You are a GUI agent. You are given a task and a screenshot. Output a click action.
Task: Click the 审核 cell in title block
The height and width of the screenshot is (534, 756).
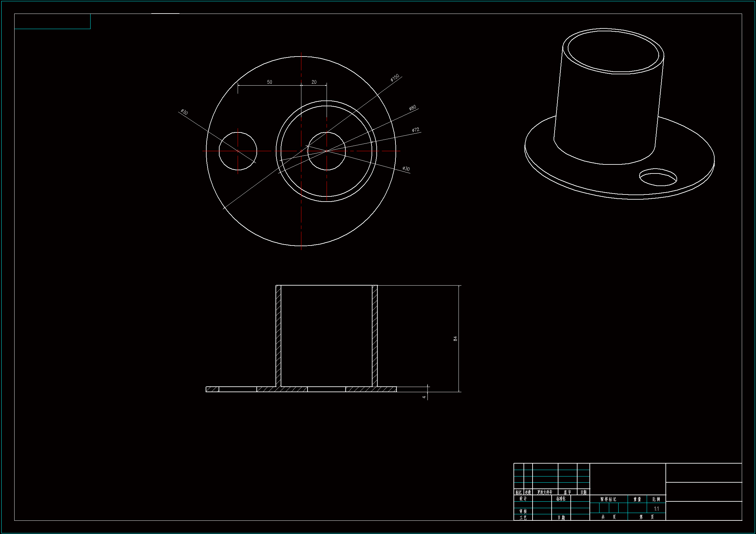click(523, 511)
